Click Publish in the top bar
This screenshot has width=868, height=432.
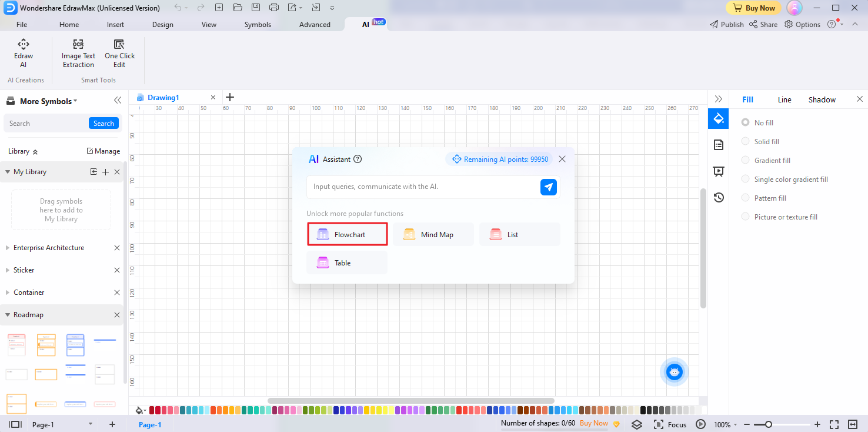(727, 25)
